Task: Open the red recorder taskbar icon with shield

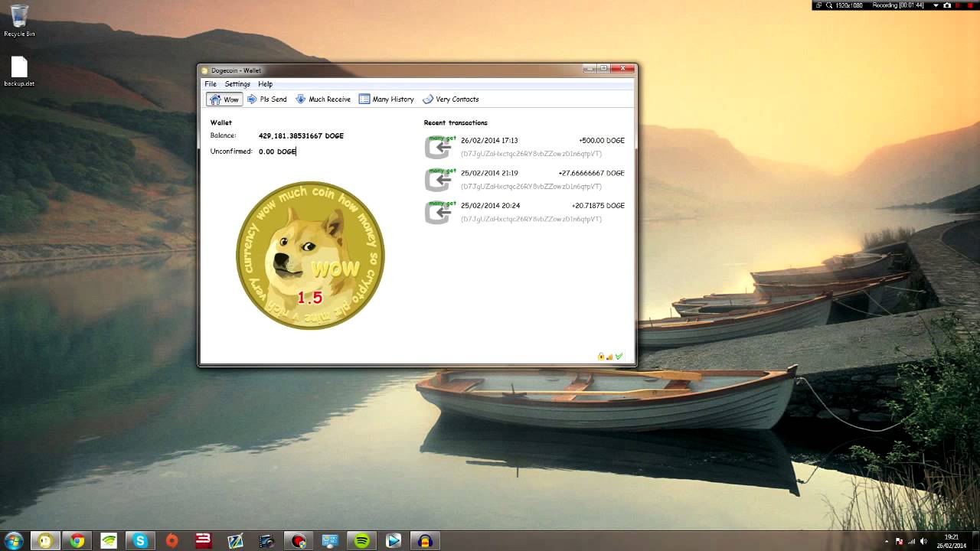Action: 298,540
